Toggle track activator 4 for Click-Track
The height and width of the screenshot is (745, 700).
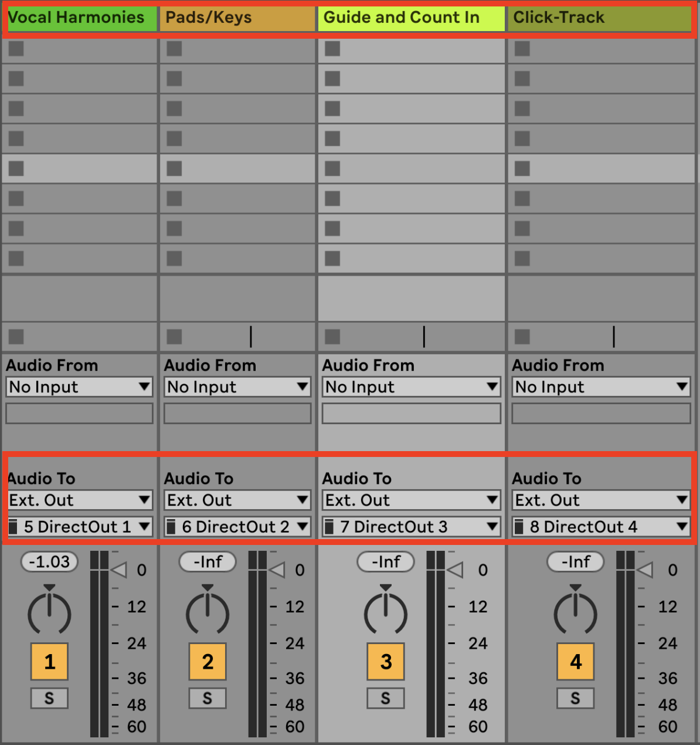[576, 662]
